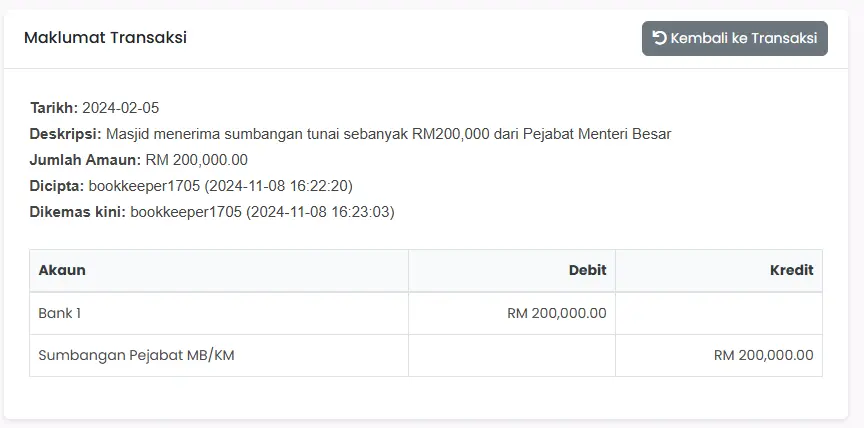The height and width of the screenshot is (428, 864).
Task: Click the Tarikh label
Action: (54, 108)
